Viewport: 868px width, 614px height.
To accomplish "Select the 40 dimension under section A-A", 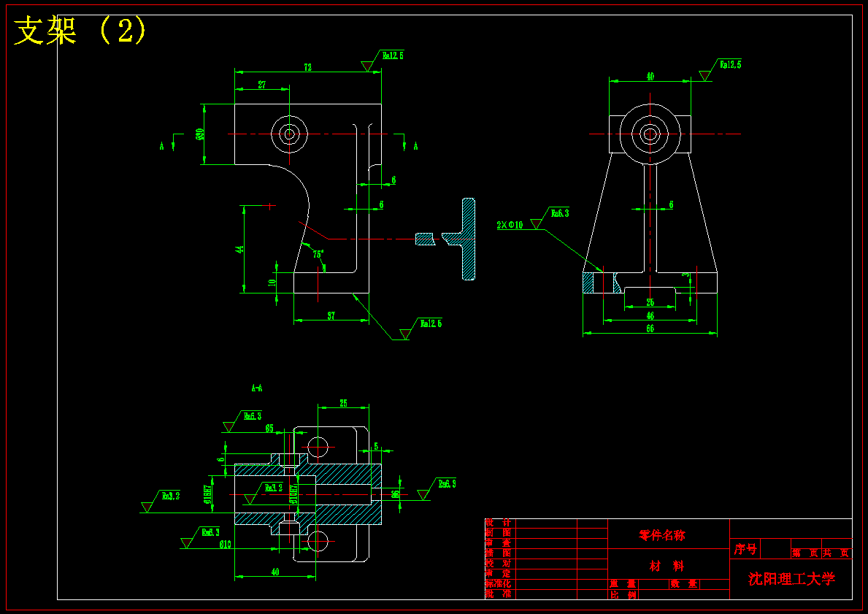I will click(275, 572).
